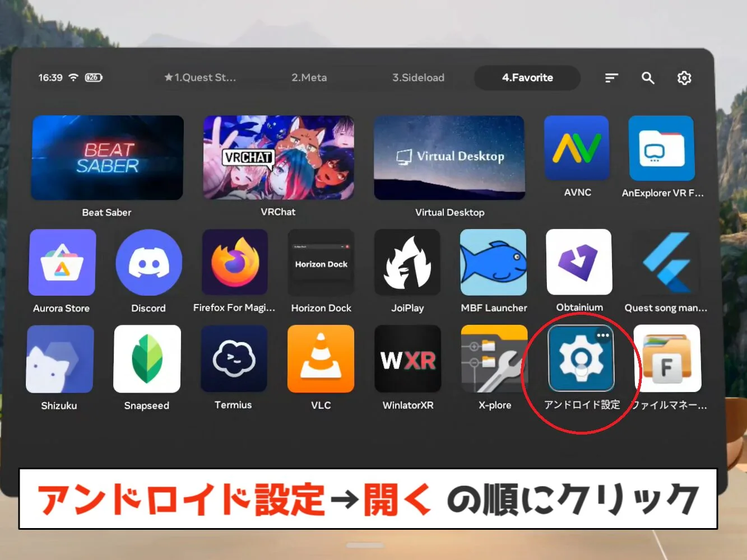Open the Firefox browser icon
Screen dimensions: 747x560
click(235, 262)
